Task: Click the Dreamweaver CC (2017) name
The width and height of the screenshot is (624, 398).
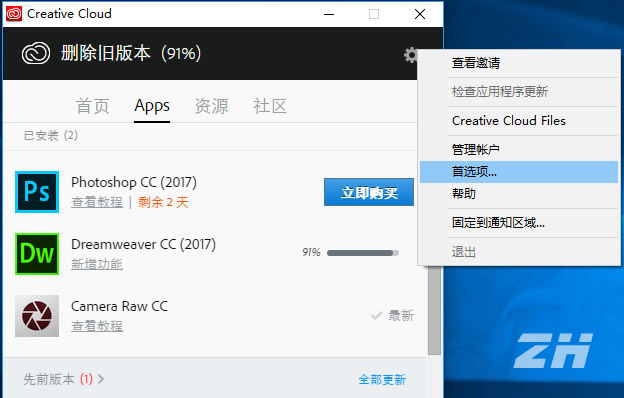Action: click(143, 244)
